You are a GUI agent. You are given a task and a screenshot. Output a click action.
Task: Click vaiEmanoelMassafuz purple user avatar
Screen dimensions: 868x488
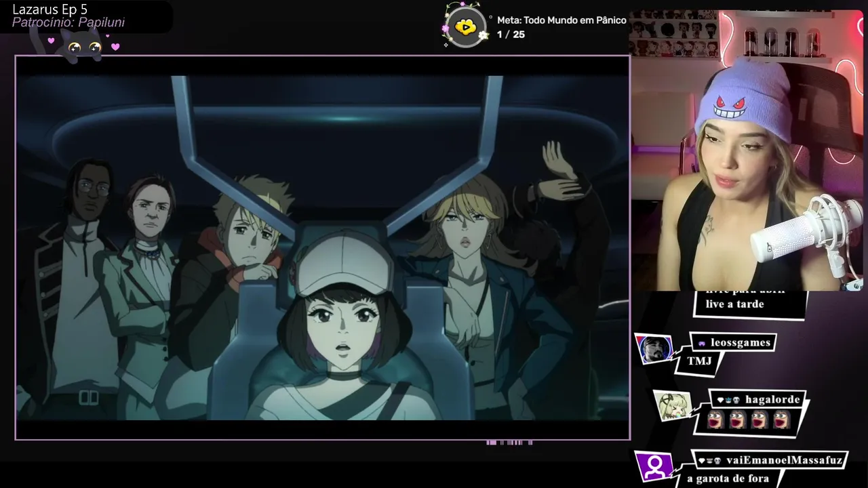pyautogui.click(x=654, y=466)
